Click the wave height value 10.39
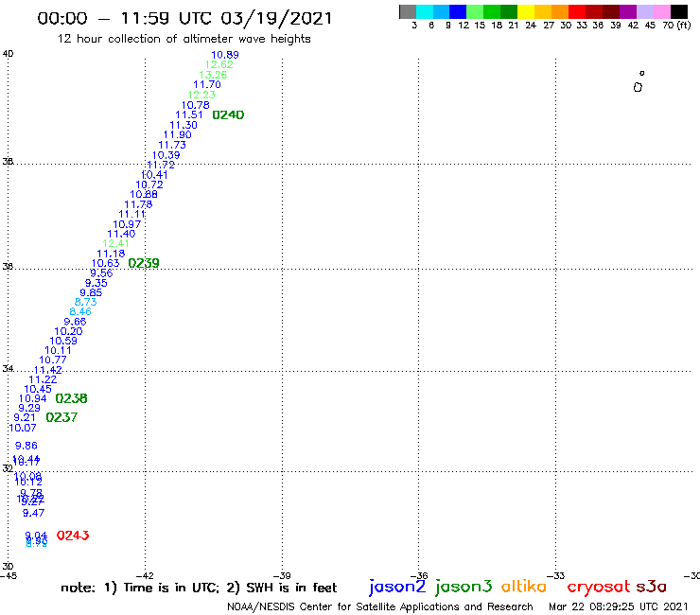 166,155
